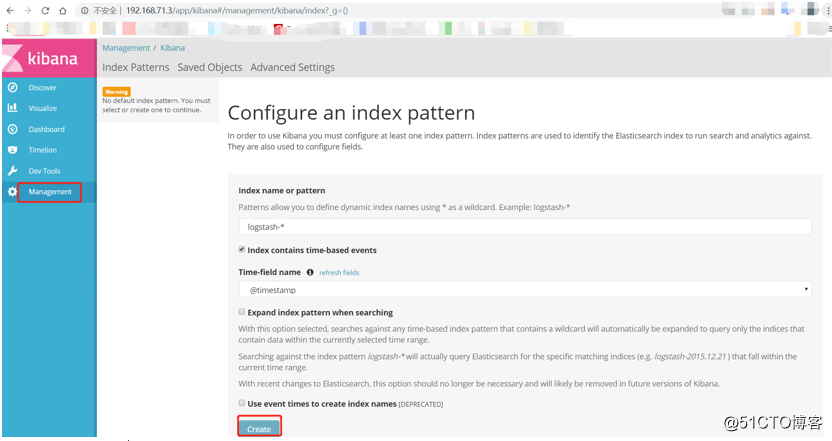
Task: Toggle Index contains time-based events checkbox
Action: tap(242, 249)
